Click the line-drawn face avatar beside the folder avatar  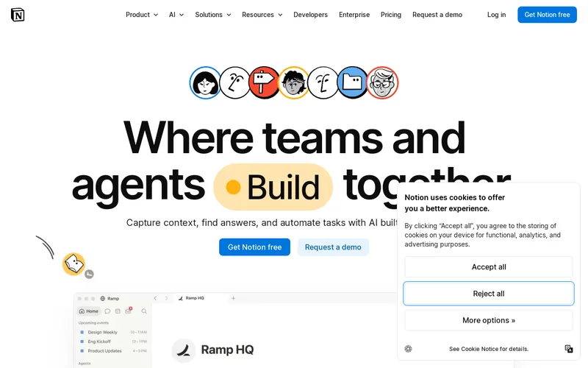pos(323,82)
